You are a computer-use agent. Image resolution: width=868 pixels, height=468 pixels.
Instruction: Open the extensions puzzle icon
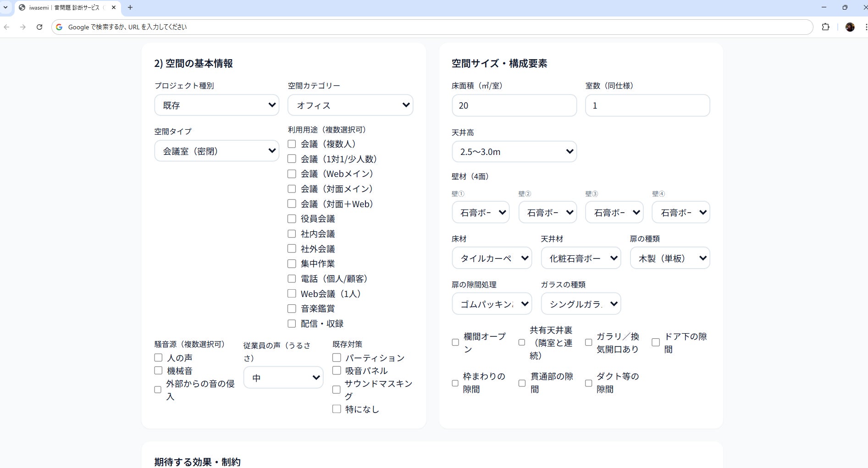coord(825,27)
